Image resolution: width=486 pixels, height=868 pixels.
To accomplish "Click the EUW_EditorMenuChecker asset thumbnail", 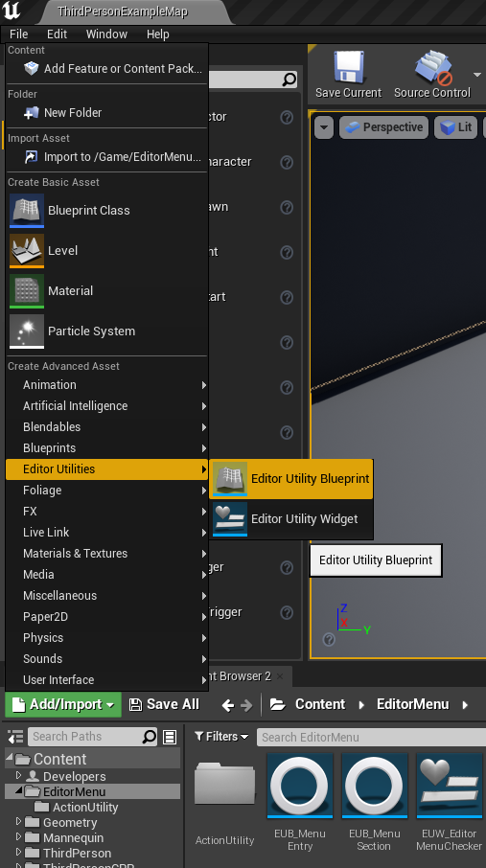I will (x=450, y=785).
